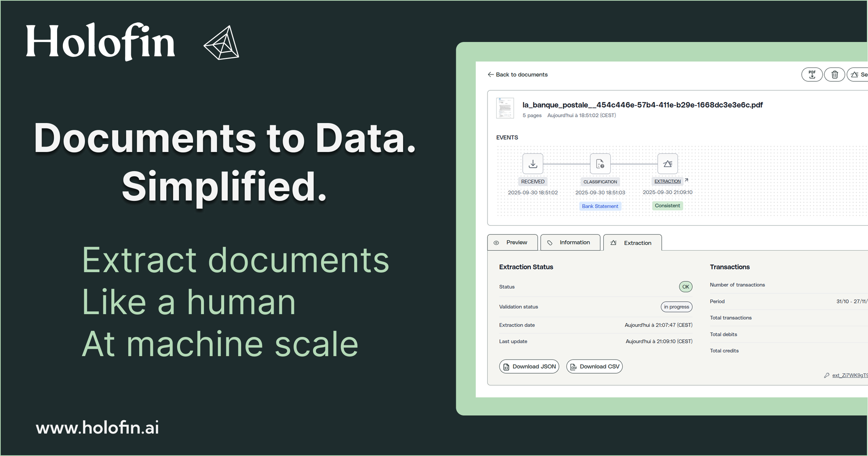The image size is (868, 456).
Task: Download the extraction as JSON
Action: click(529, 367)
